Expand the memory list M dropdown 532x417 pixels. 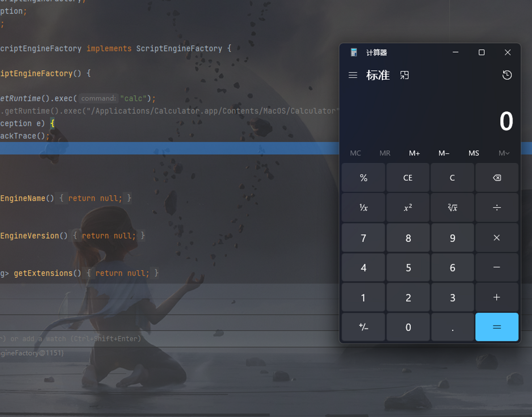click(504, 153)
